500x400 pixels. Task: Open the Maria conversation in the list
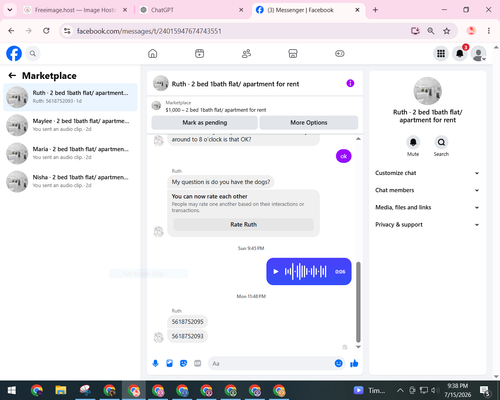70,153
